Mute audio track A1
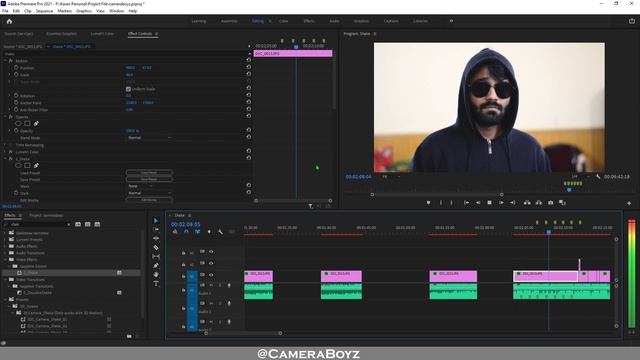The width and height of the screenshot is (640, 360). coord(211,285)
